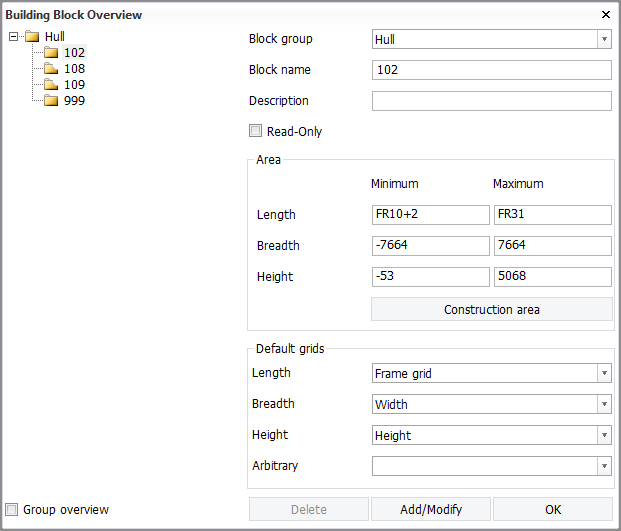Focus the empty Description field

[x=491, y=101]
